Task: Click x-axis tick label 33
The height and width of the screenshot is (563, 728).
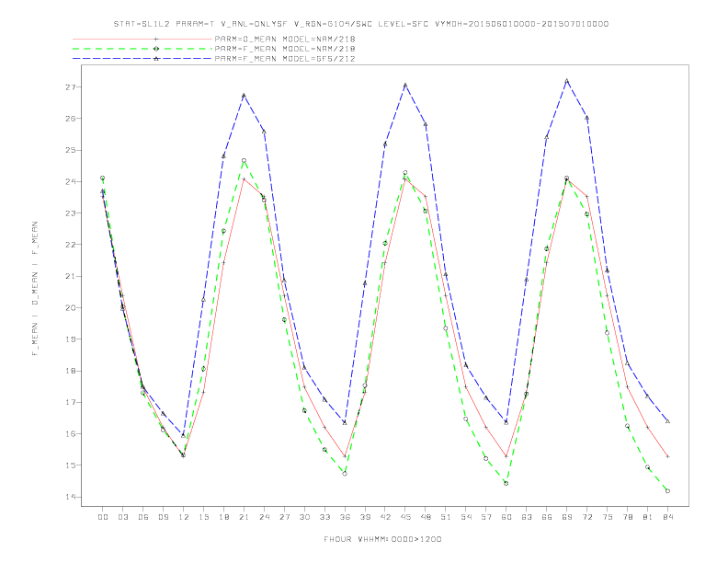Action: (324, 517)
